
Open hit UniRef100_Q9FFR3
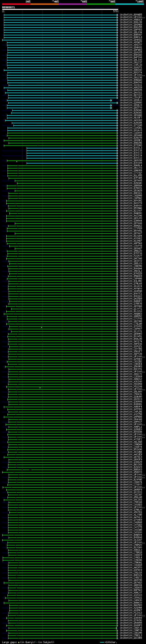pos(131,30)
